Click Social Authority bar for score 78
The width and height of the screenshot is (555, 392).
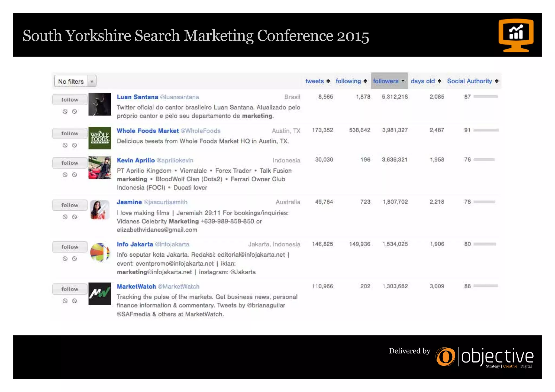click(484, 202)
